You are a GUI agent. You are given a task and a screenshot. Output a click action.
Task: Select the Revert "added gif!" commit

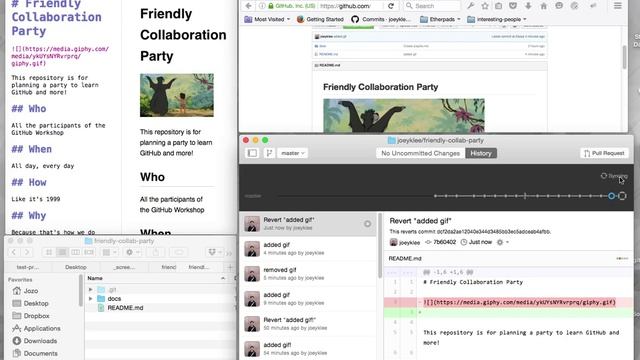309,324
